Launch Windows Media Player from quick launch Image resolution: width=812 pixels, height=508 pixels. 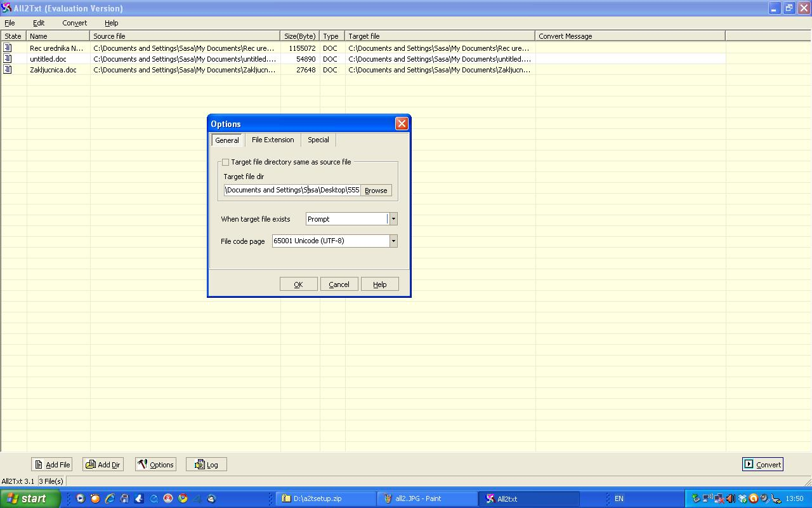81,498
